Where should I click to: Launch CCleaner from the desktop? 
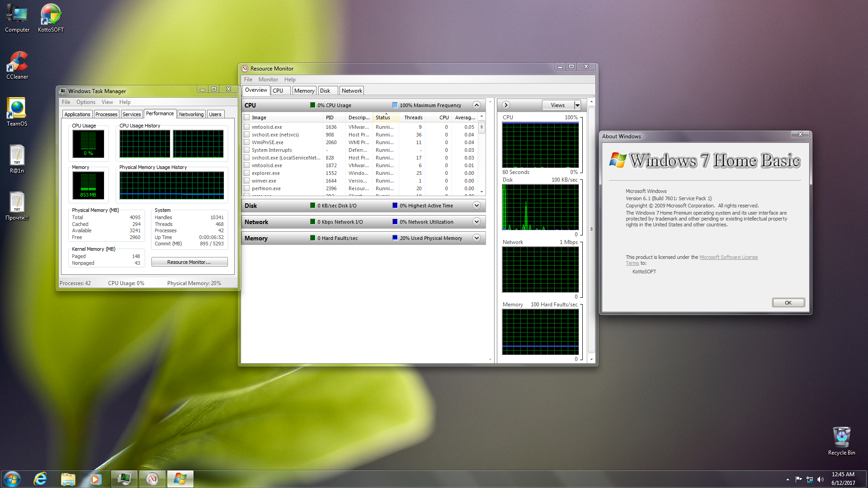pyautogui.click(x=17, y=65)
